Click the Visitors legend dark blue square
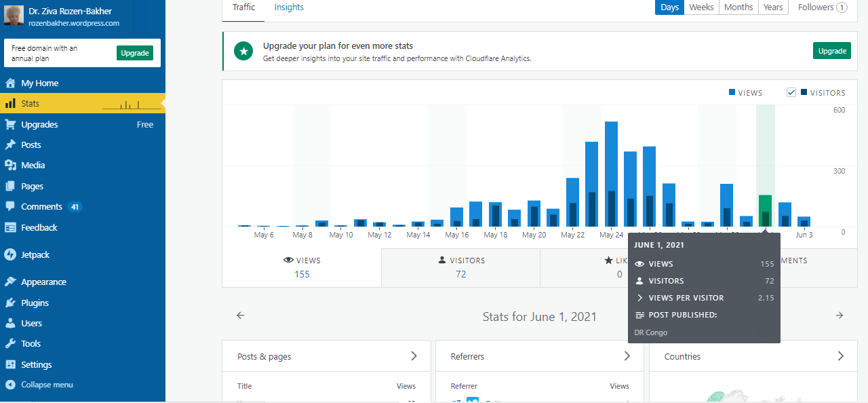This screenshot has height=403, width=868. pyautogui.click(x=804, y=92)
